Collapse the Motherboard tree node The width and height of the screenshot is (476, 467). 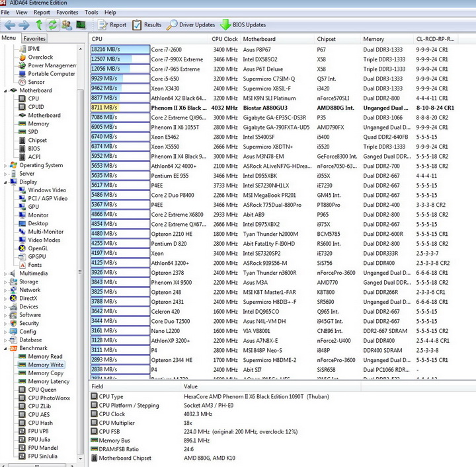5,90
